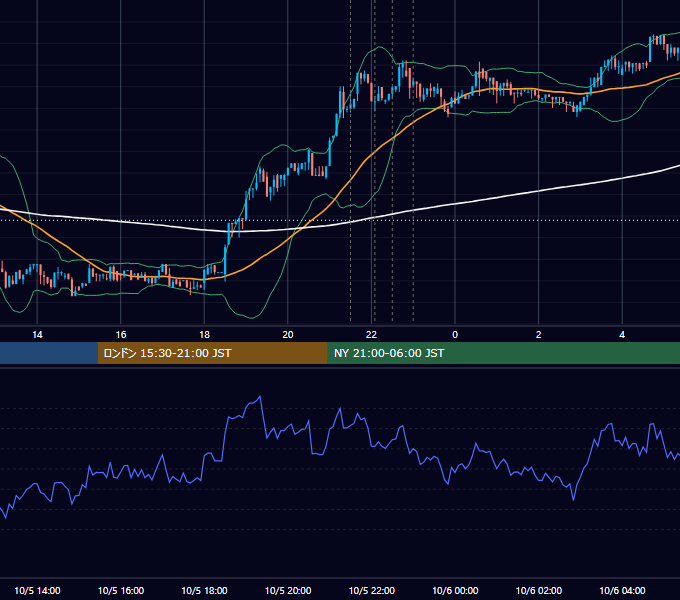Click the 10/5 16:00 date label
Image resolution: width=680 pixels, height=600 pixels.
[121, 590]
